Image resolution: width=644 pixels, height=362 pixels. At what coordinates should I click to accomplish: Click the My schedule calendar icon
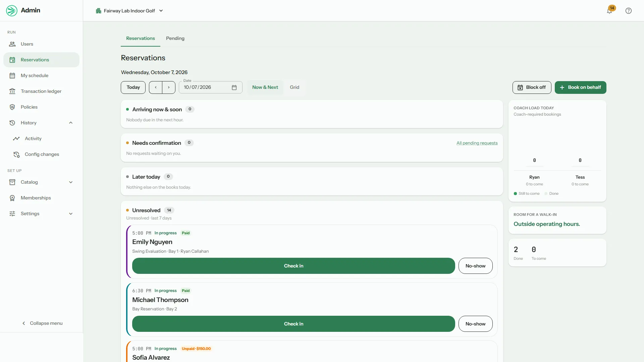pos(12,75)
